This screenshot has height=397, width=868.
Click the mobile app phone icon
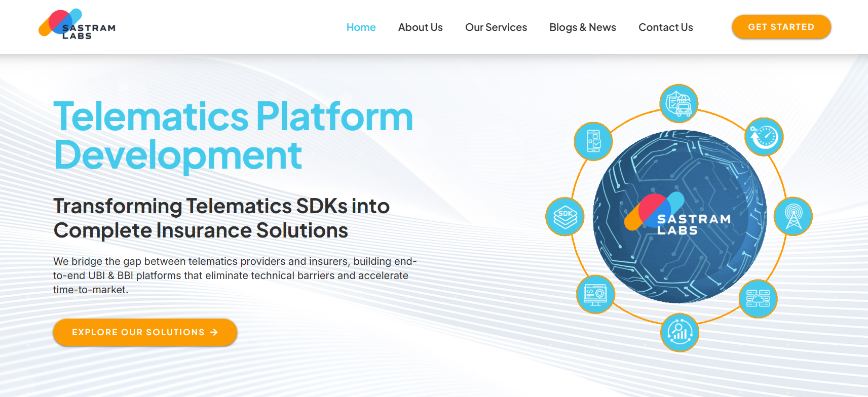(593, 141)
